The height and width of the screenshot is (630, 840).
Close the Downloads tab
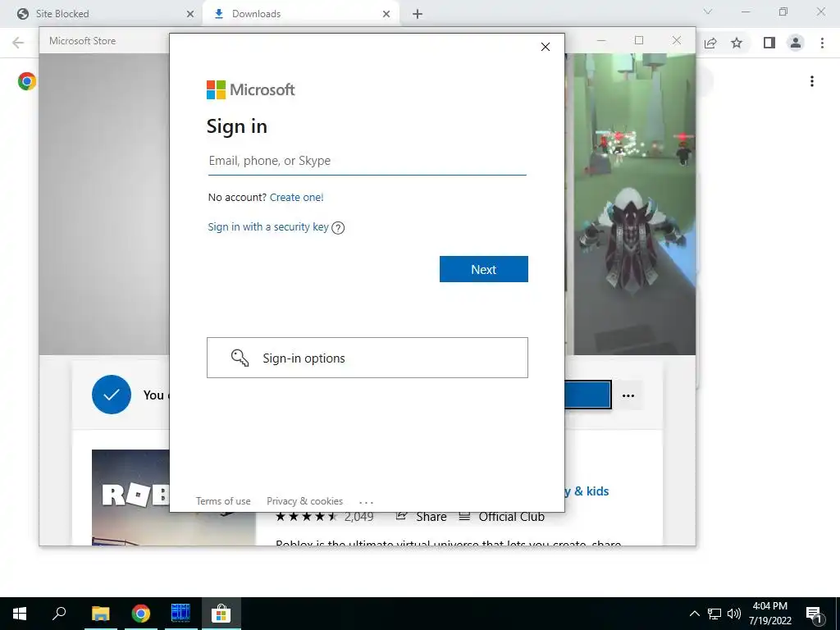point(386,14)
